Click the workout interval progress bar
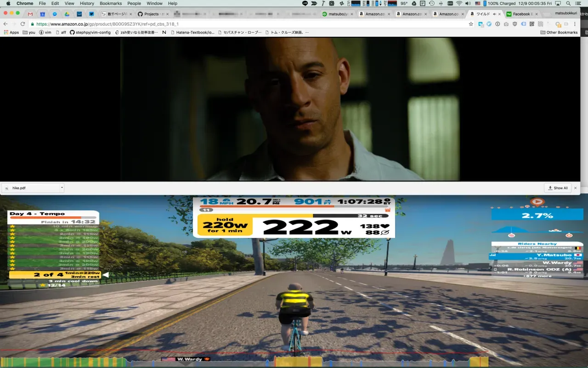Viewport: 588px width, 368px height. coord(294,215)
